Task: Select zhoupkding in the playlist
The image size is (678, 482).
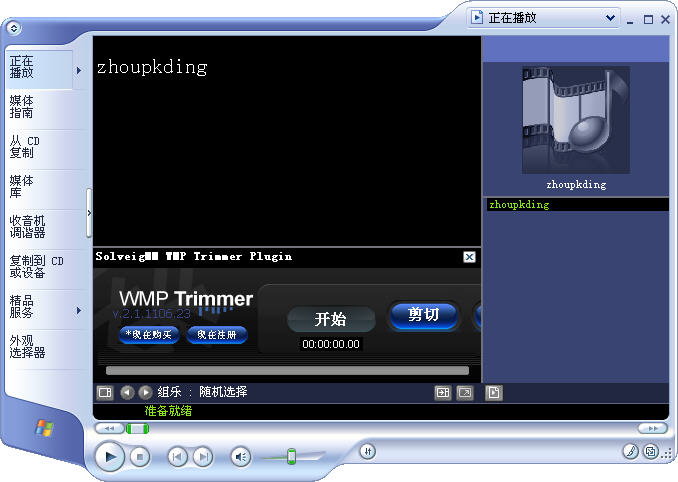Action: coord(578,204)
